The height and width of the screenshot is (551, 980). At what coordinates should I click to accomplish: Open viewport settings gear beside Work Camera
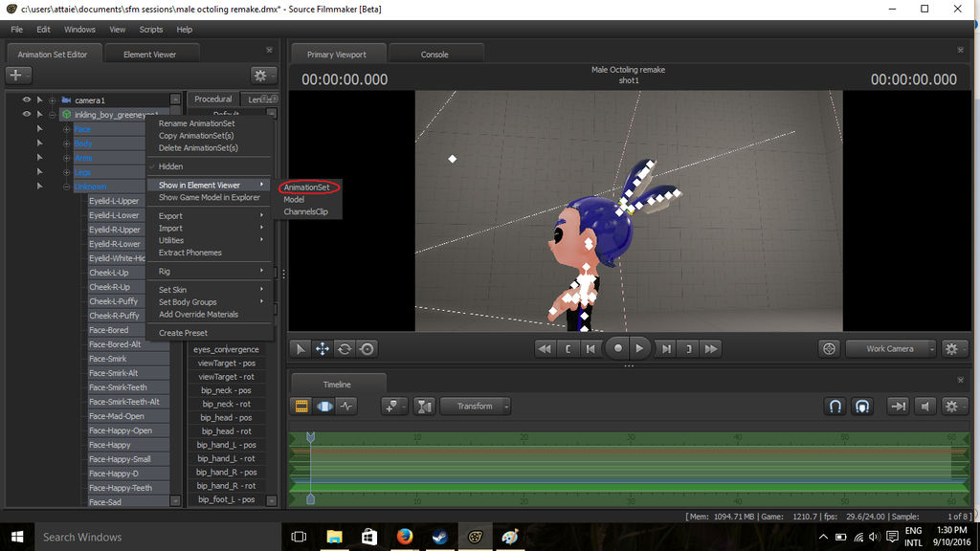click(952, 348)
